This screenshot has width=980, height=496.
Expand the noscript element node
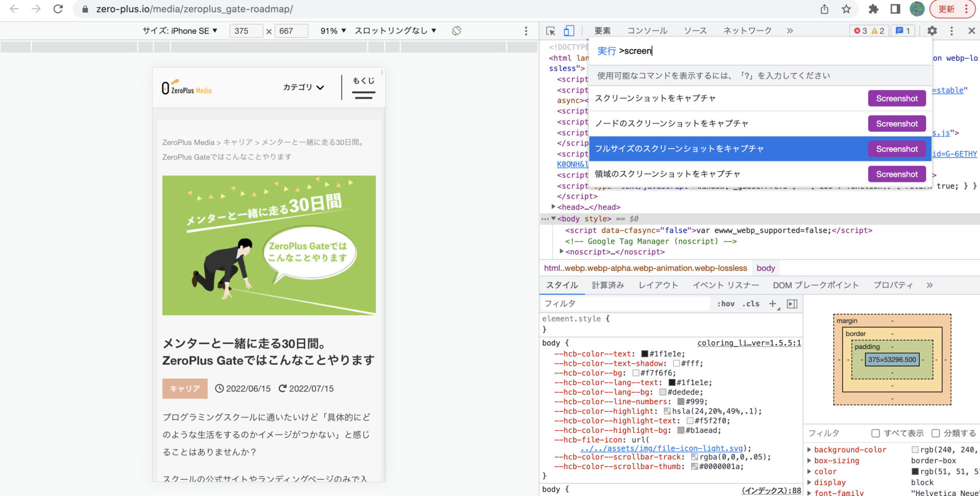point(561,251)
